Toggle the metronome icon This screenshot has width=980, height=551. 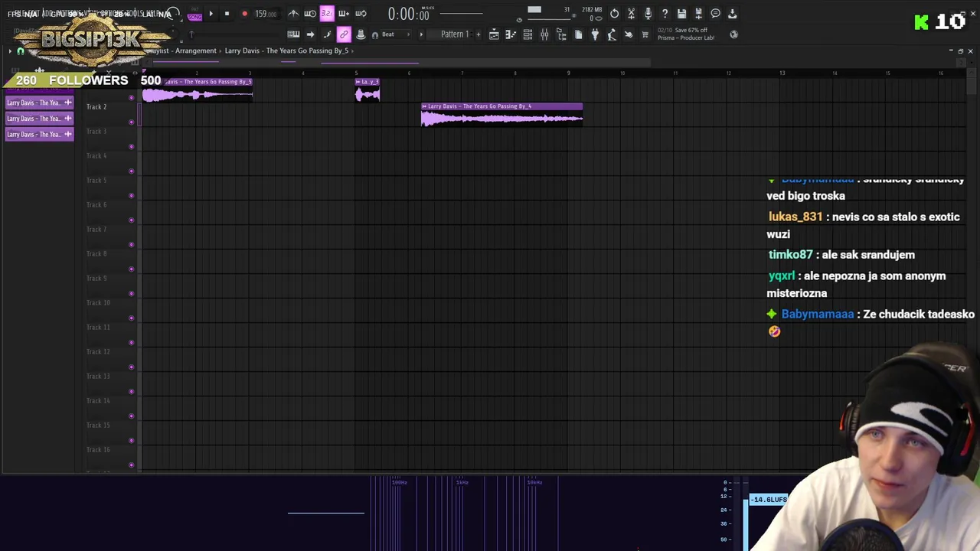[x=293, y=14]
